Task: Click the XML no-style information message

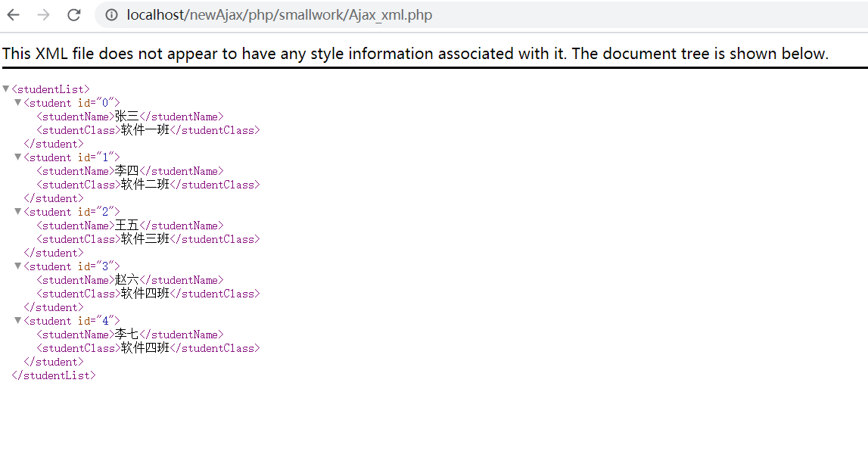Action: point(415,54)
